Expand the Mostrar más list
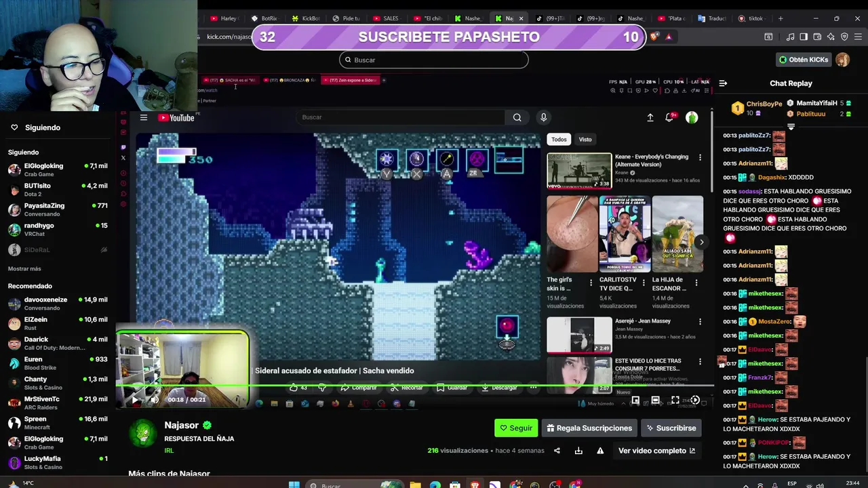 click(x=24, y=269)
